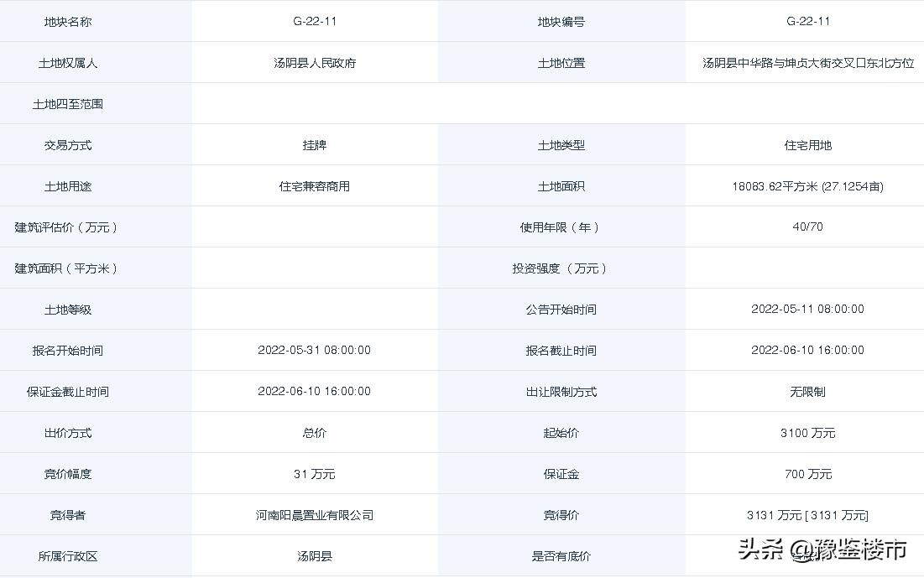Select the registration deadline 2022-06-10 16:00:00
The height and width of the screenshot is (578, 924).
click(x=807, y=350)
